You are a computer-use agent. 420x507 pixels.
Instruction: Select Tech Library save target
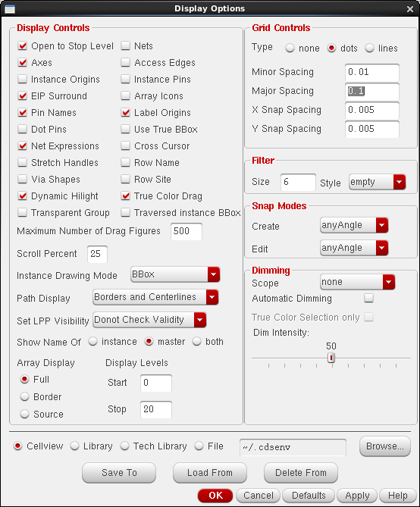coord(124,446)
